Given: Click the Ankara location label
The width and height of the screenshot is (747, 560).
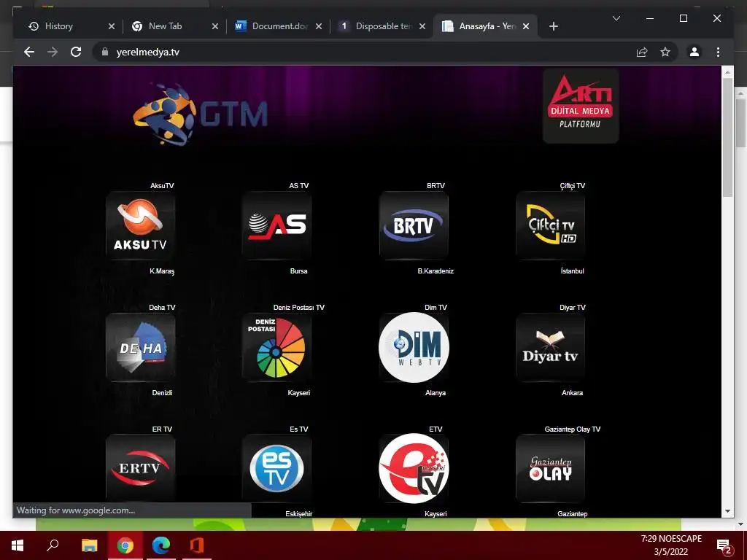Looking at the screenshot, I should pyautogui.click(x=572, y=393).
